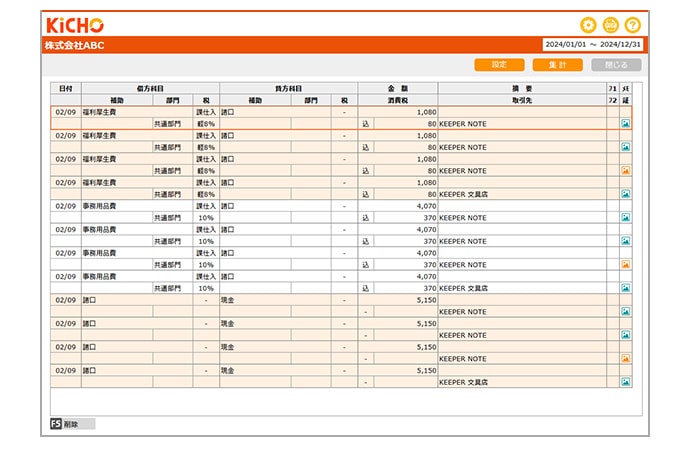Click the KICHO logo

(75, 24)
